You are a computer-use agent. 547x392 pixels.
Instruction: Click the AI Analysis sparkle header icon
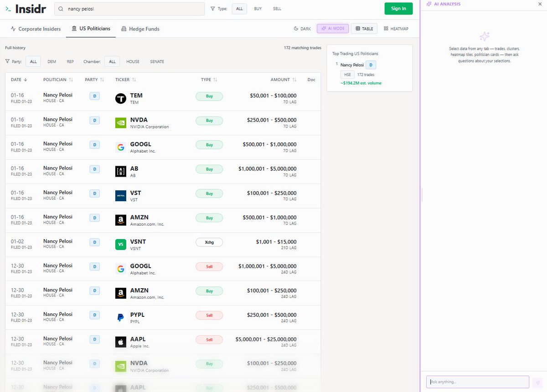tap(429, 4)
